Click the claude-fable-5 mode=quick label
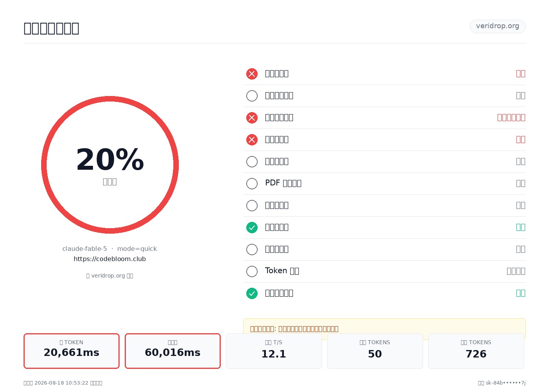Viewport: 549px width, 392px height. 110,249
